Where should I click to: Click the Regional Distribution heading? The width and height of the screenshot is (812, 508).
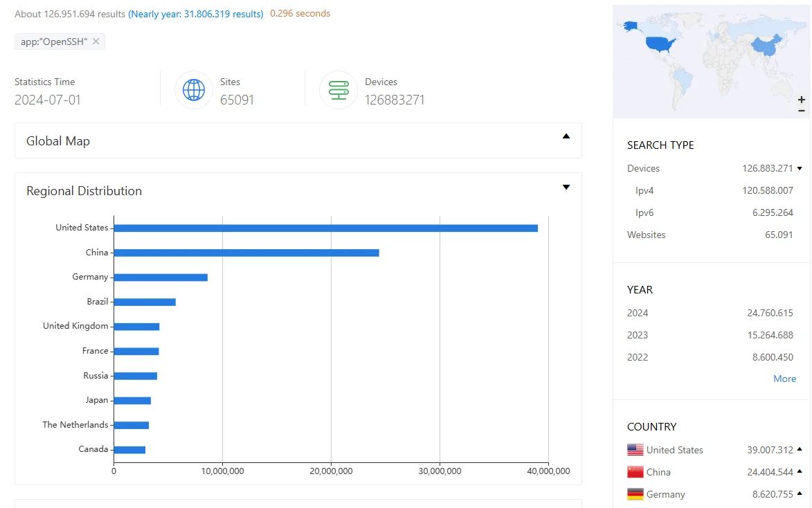pyautogui.click(x=84, y=191)
